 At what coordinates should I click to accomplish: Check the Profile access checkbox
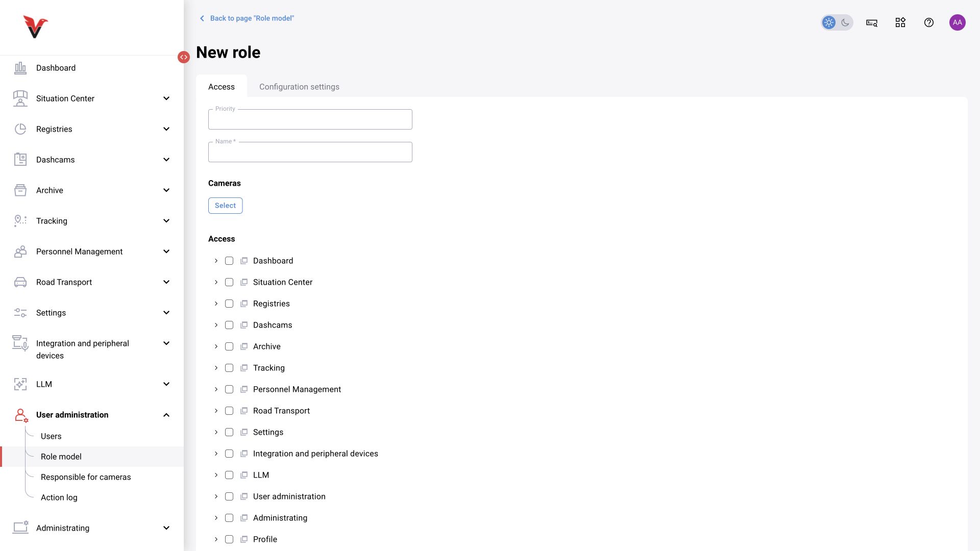tap(229, 539)
